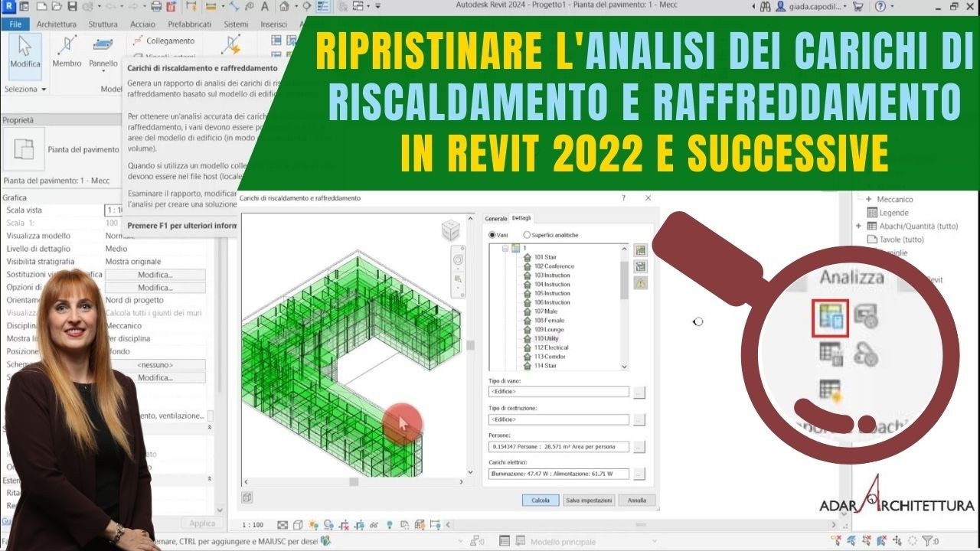Click the Salva impostazioni button
The image size is (980, 551).
pyautogui.click(x=589, y=500)
